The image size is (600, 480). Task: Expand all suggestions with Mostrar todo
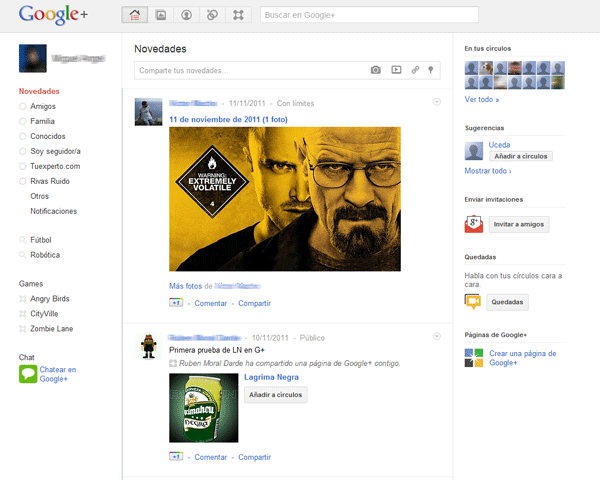pos(488,171)
